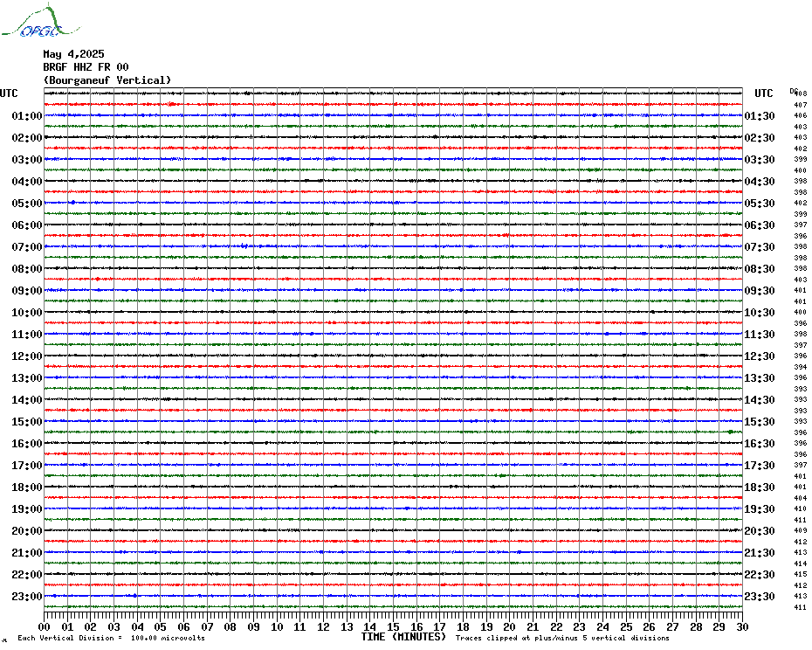Click the '02:30' half-hour label
Screen dimensions: 812x650
[x=760, y=137]
